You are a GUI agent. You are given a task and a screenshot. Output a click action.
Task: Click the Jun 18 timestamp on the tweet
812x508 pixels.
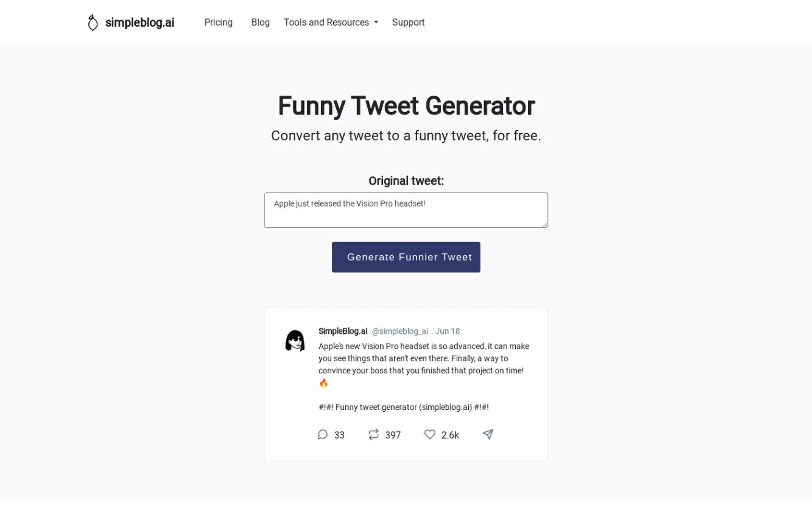click(x=447, y=331)
